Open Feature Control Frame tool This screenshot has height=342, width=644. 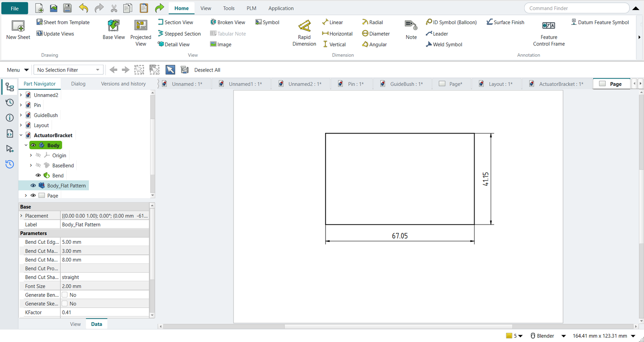point(549,34)
